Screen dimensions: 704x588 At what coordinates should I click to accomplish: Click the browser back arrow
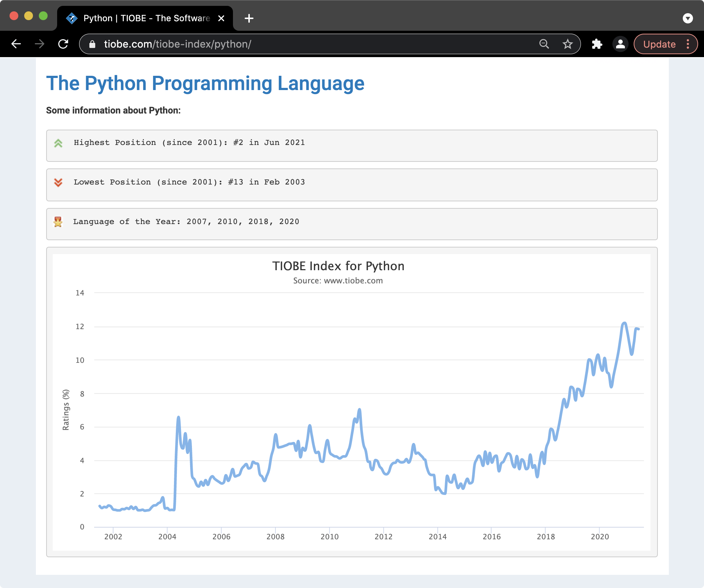[16, 44]
